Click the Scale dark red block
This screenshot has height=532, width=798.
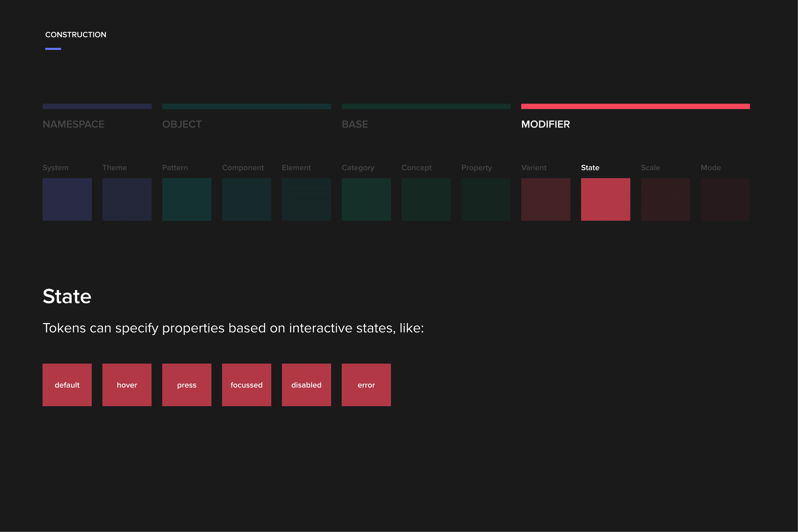[x=665, y=199]
